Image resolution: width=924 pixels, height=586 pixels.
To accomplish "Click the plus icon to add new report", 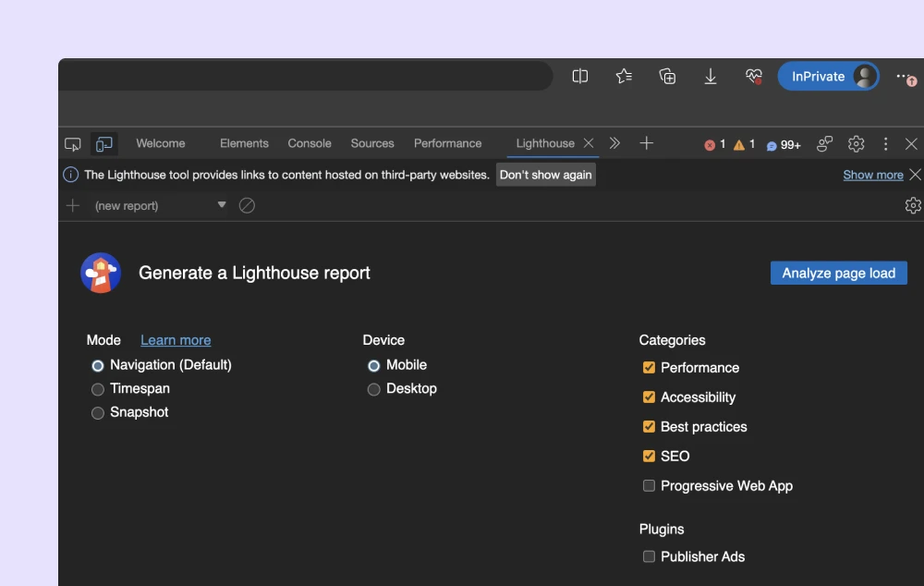I will click(73, 205).
